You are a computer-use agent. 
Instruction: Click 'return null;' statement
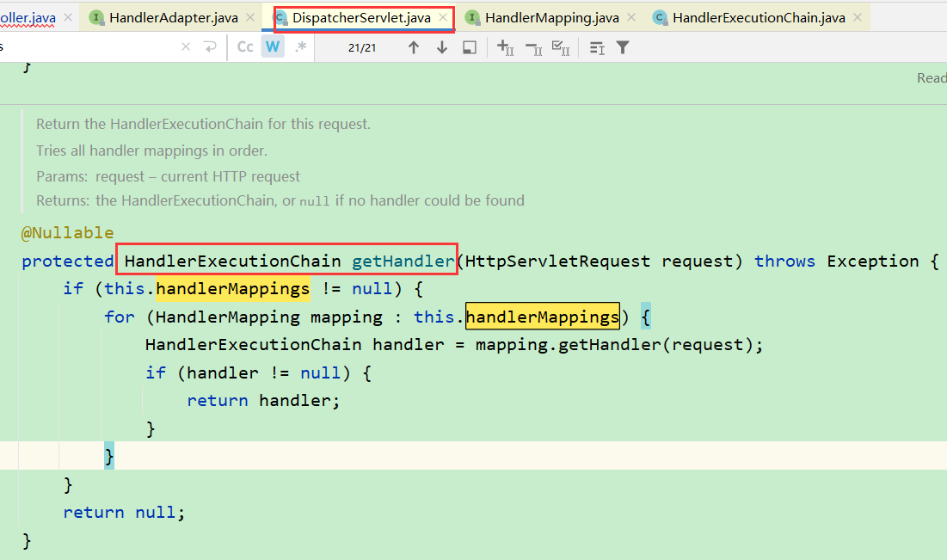[124, 513]
